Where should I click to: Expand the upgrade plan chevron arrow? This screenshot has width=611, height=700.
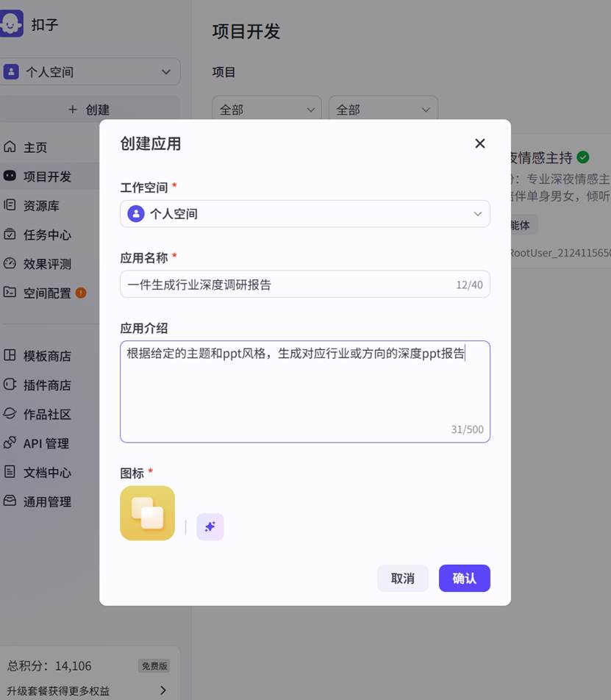point(163,690)
